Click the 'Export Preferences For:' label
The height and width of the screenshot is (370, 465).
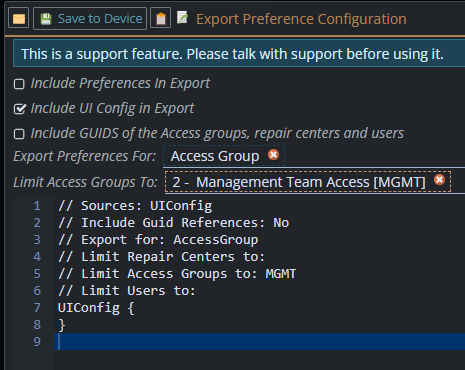click(85, 156)
